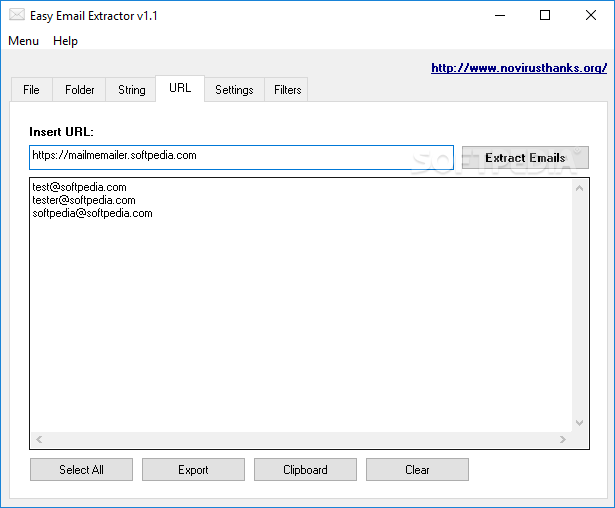This screenshot has height=508, width=615.
Task: Switch to the String tab
Action: coord(131,90)
